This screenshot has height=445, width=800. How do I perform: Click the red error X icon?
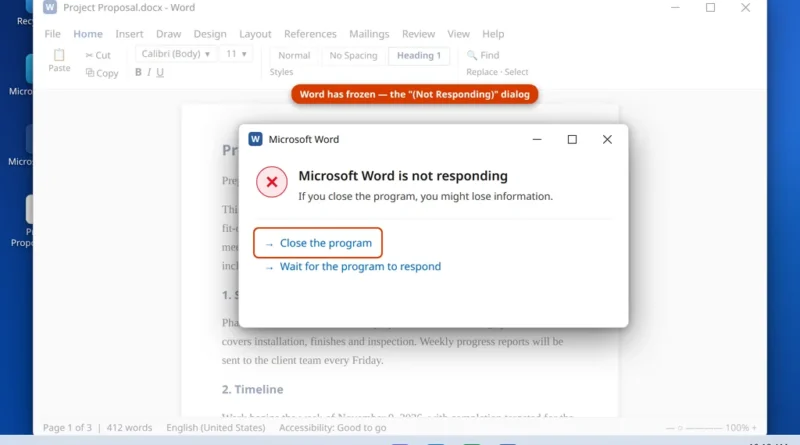(x=272, y=182)
